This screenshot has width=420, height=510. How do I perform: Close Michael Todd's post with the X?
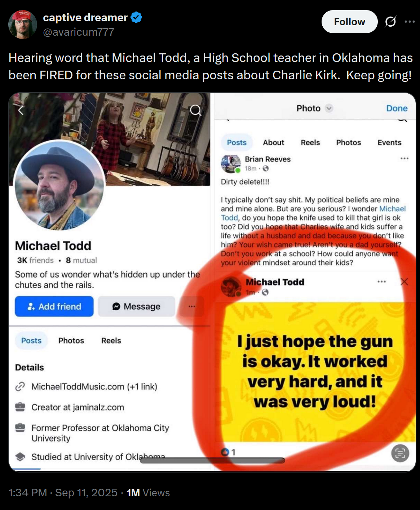pos(404,281)
